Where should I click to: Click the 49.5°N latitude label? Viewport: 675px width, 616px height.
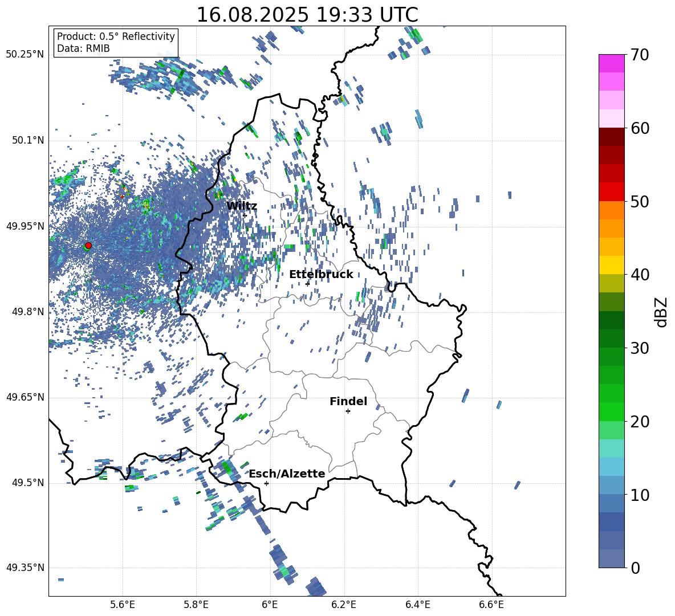[28, 483]
